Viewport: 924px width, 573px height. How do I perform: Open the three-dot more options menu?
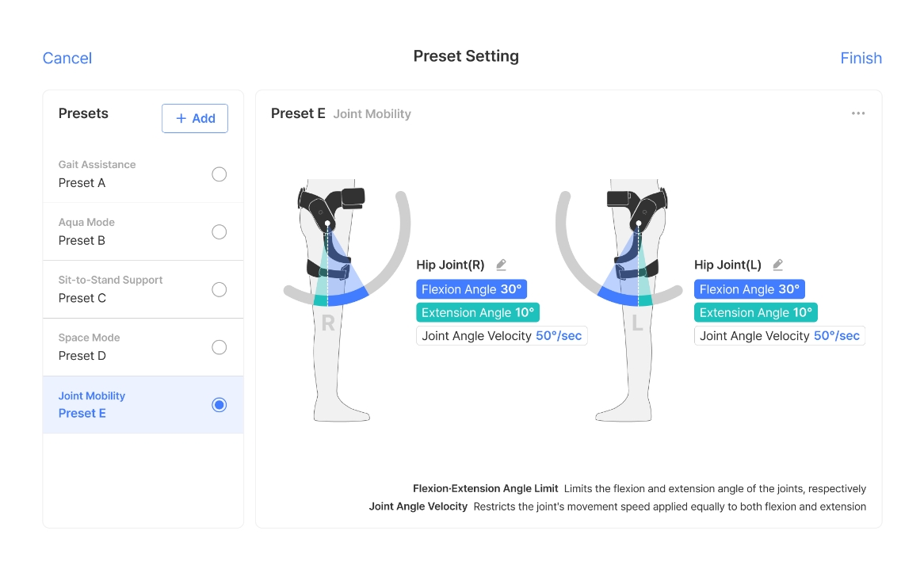[858, 113]
